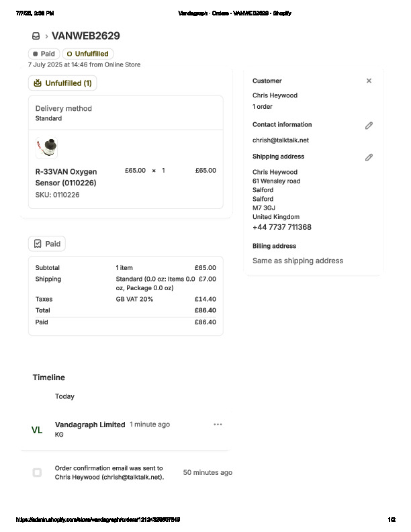Click the grey Paid status pill
The image size is (411, 532).
pyautogui.click(x=44, y=54)
